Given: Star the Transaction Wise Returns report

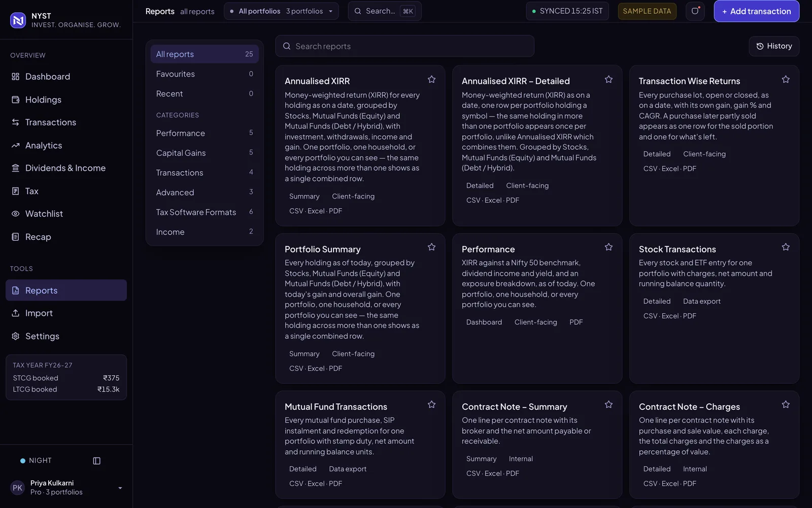Looking at the screenshot, I should [x=786, y=79].
